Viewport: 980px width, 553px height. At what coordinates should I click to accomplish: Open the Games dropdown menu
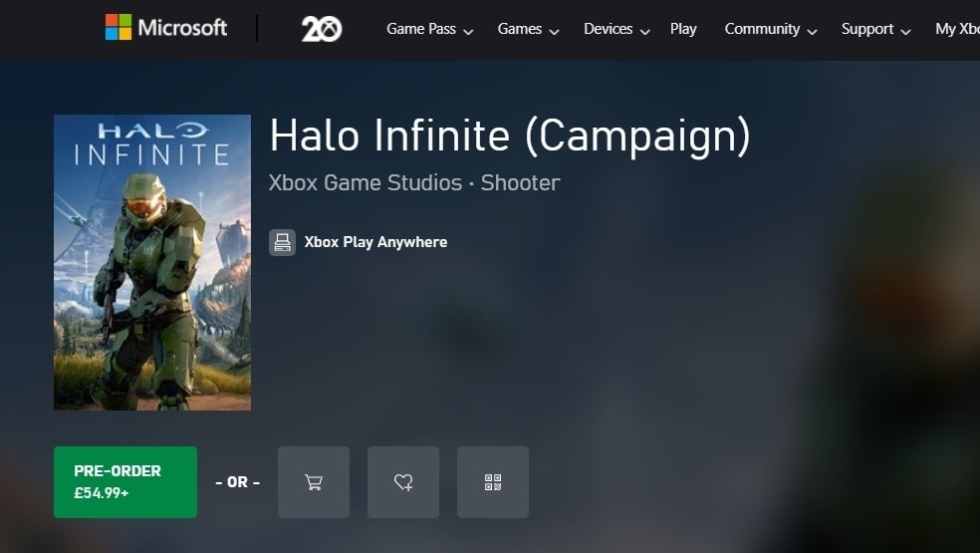528,29
